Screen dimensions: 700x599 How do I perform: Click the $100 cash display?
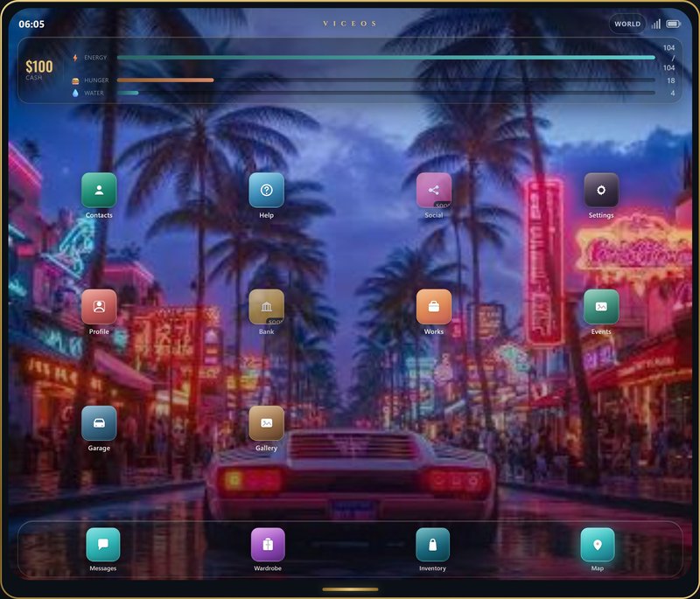point(39,67)
